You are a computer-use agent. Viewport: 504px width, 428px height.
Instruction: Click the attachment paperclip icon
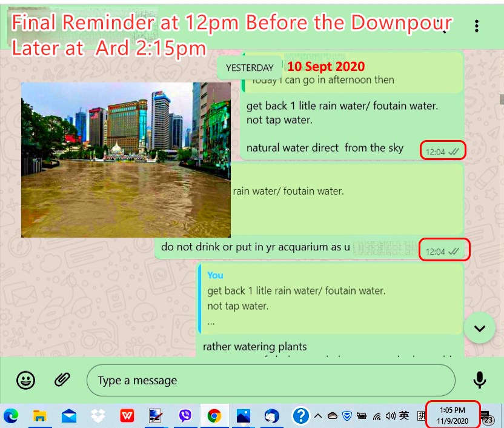62,380
